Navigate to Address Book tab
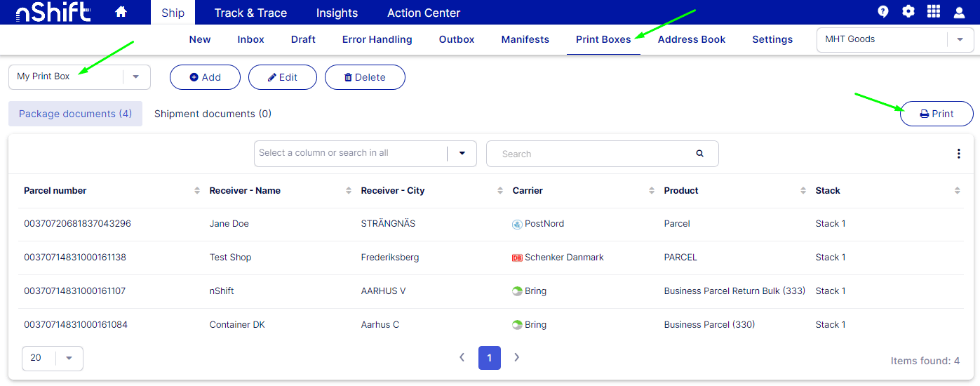The image size is (980, 386). click(691, 39)
